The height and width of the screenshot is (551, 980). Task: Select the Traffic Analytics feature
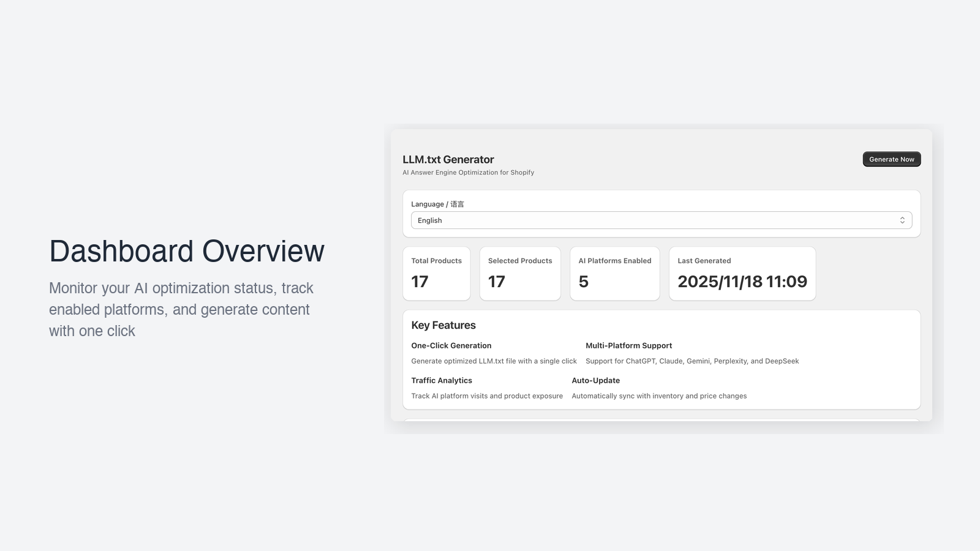(x=442, y=380)
